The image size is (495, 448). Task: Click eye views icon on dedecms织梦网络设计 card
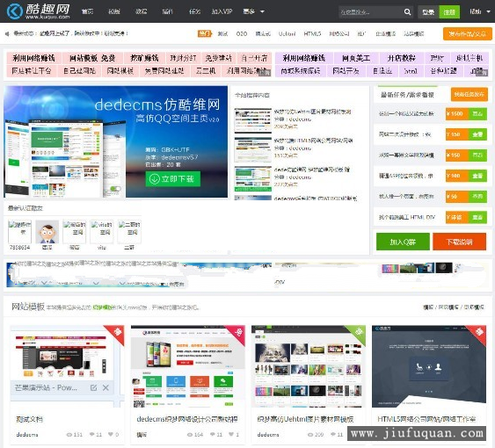click(x=190, y=435)
